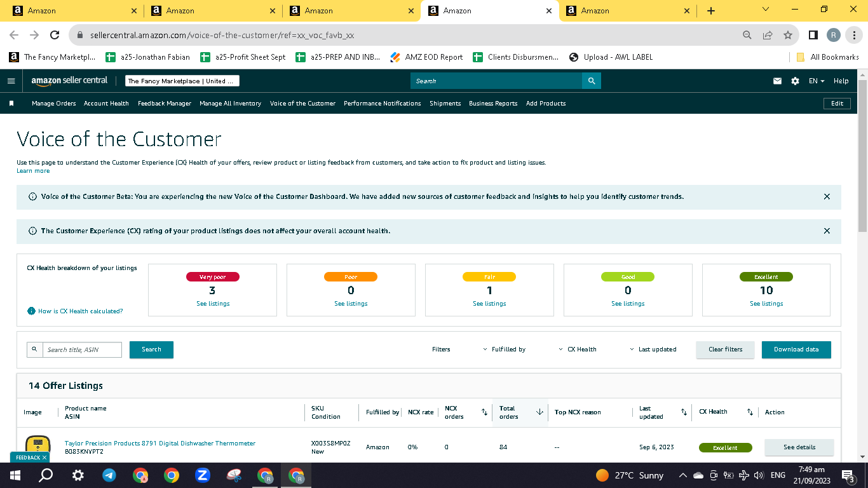Click the Clear filters button

point(725,349)
